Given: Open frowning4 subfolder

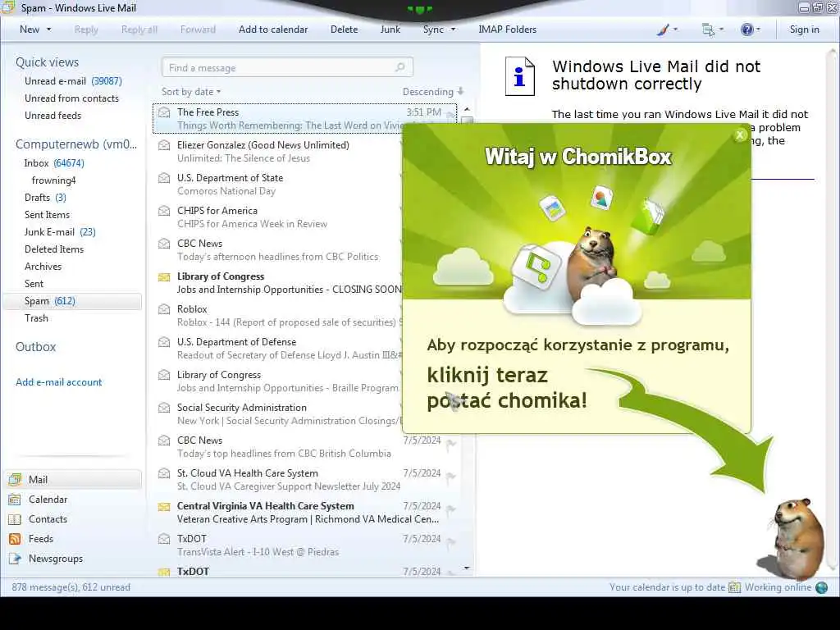Looking at the screenshot, I should click(x=53, y=180).
